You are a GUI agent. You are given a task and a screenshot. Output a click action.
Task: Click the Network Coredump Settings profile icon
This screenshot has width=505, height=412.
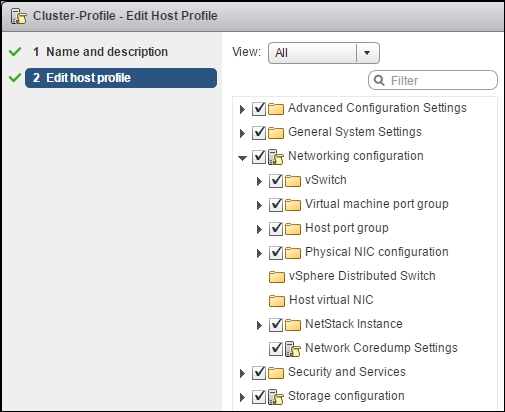(293, 349)
